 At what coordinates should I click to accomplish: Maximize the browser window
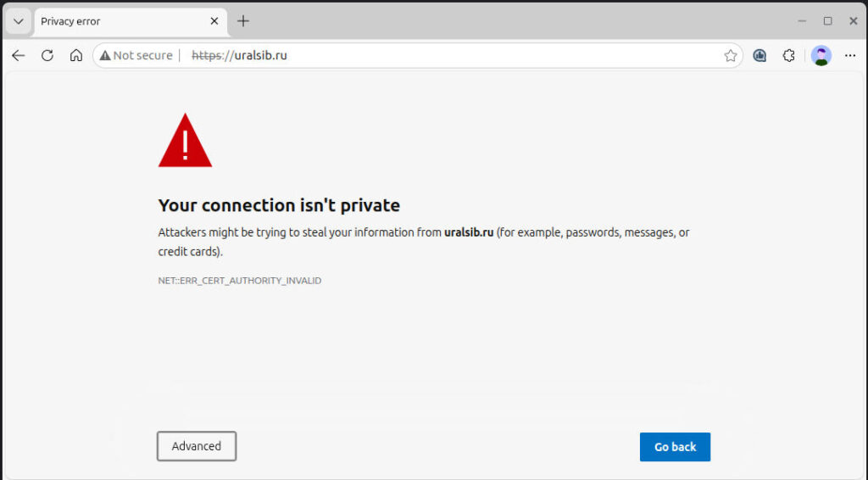pyautogui.click(x=827, y=21)
